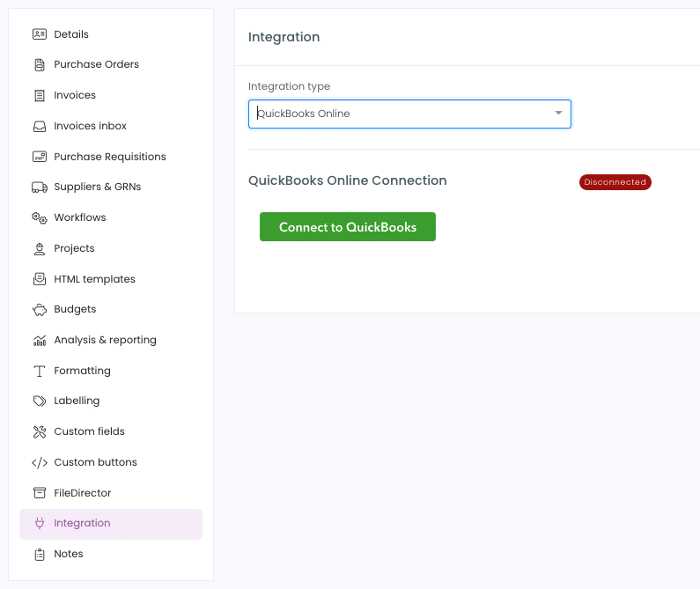
Task: Click the Workflows gears icon
Action: [x=40, y=218]
